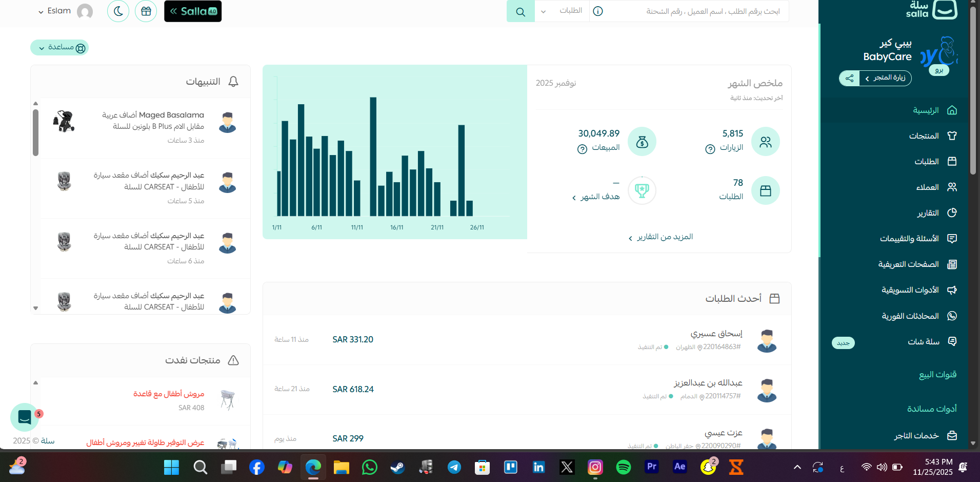This screenshot has width=980, height=482.
Task: Open المحادثات الفورية chat icon
Action: point(952,316)
